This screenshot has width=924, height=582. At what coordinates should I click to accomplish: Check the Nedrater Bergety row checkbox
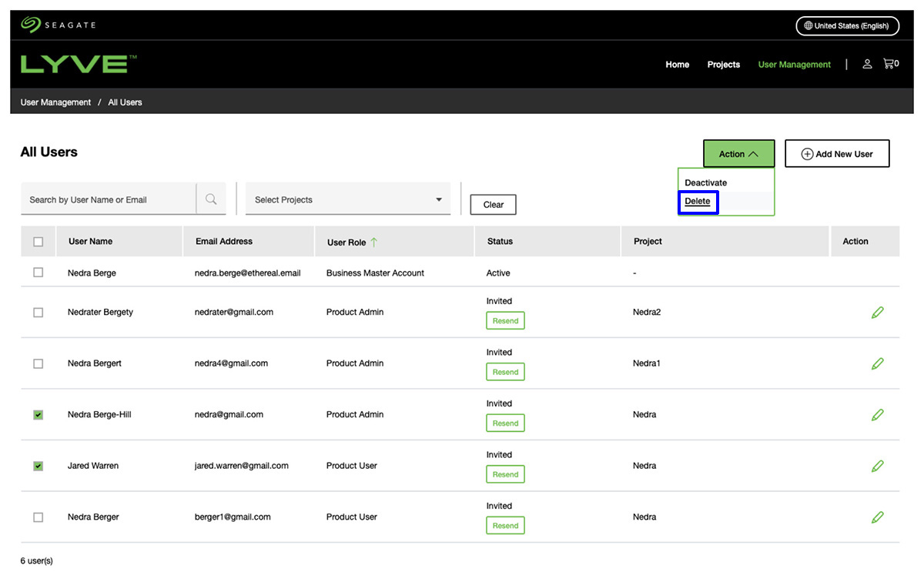38,313
